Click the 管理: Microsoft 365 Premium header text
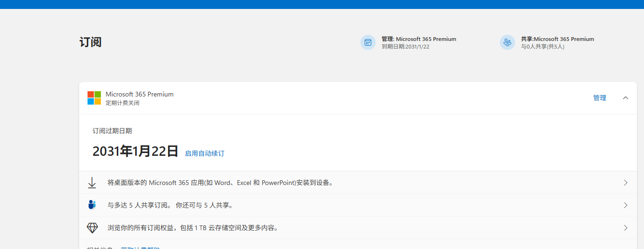 click(419, 39)
